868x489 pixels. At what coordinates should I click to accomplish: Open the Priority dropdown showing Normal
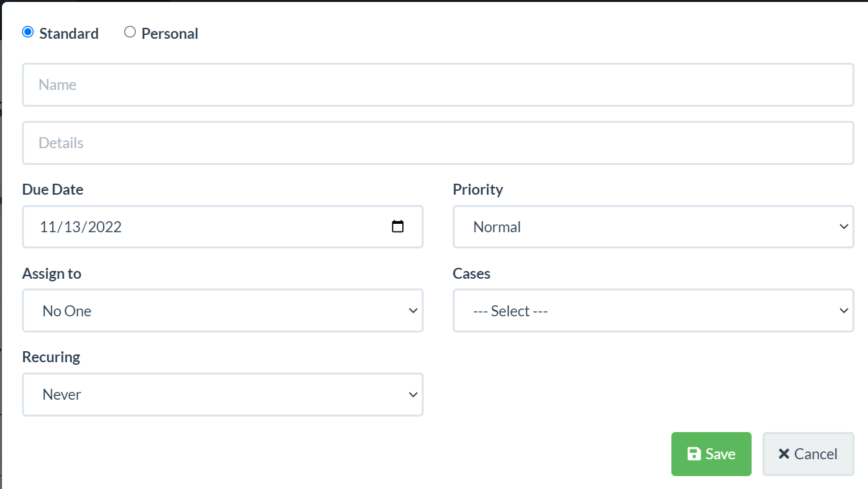point(653,226)
